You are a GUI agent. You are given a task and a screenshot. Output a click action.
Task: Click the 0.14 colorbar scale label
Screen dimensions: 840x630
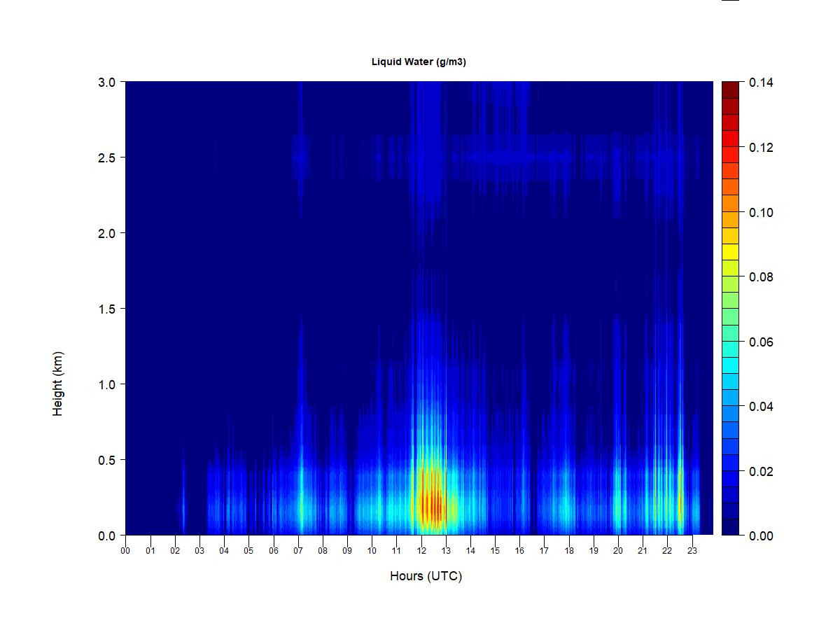point(761,83)
